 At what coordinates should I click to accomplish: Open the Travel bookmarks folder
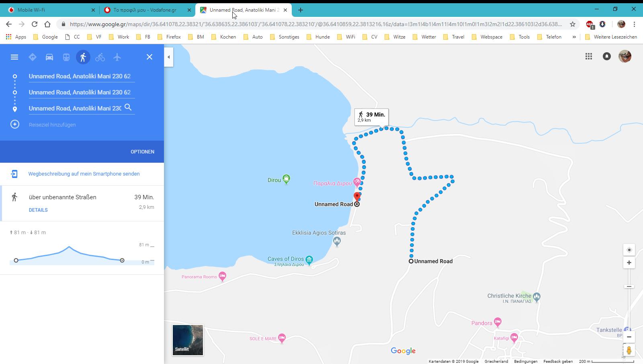pos(454,37)
